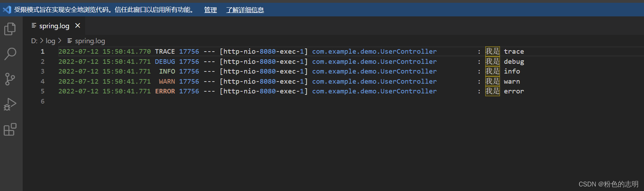Click the WARN level text on line 4
644x191 pixels.
[x=167, y=82]
